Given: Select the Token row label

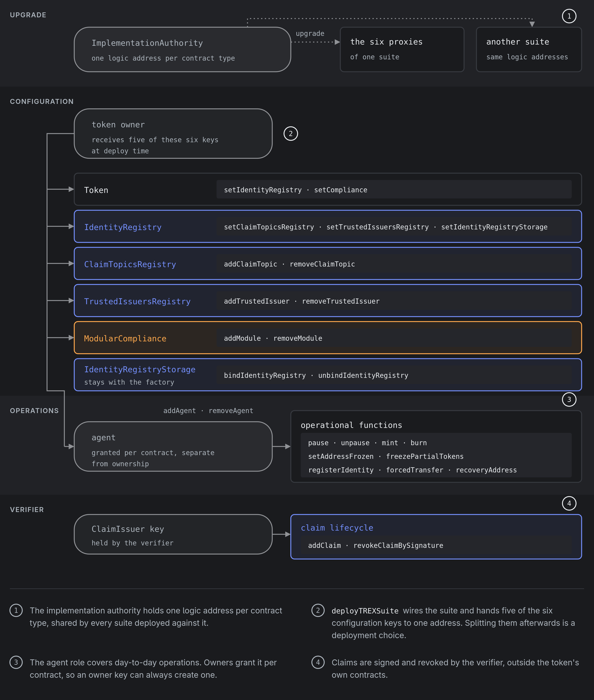Looking at the screenshot, I should [x=96, y=190].
